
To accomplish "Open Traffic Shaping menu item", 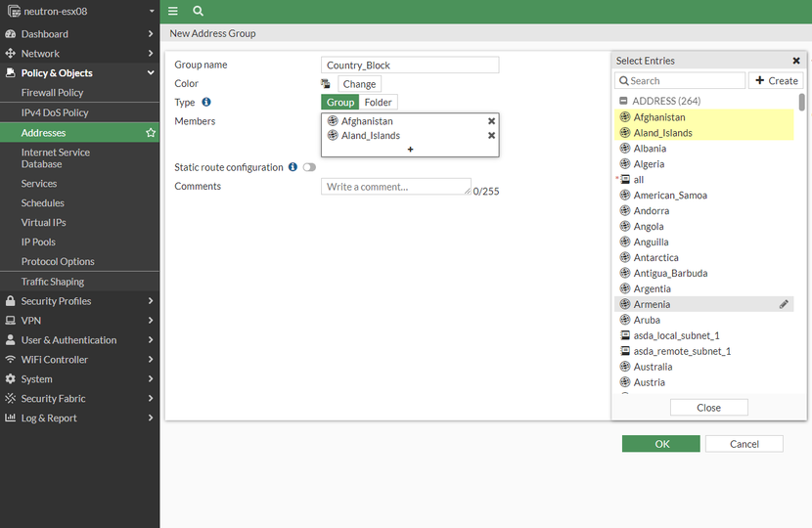I will pyautogui.click(x=52, y=282).
